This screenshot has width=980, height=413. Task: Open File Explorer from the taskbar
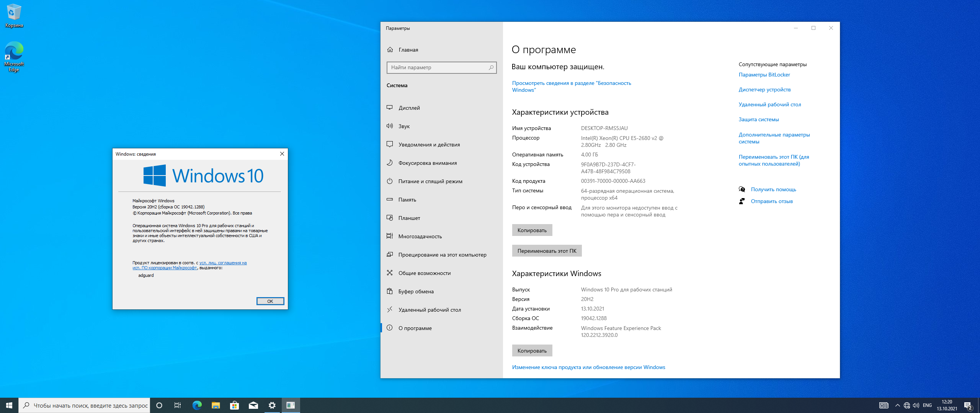pos(216,405)
